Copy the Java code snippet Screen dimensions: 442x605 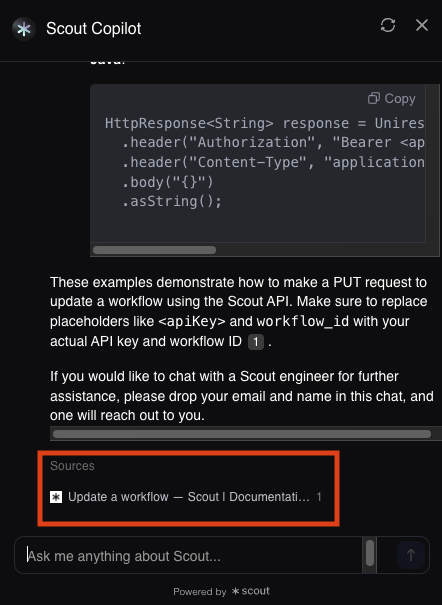(x=391, y=99)
